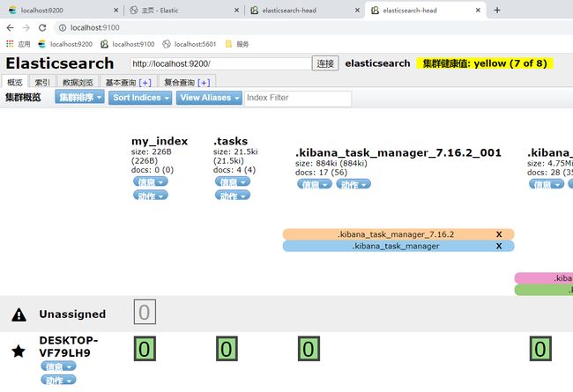Image resolution: width=573 pixels, height=392 pixels.
Task: Open 信息 dropdown for .kibana_task_manager_7.16.2_001
Action: tap(315, 184)
